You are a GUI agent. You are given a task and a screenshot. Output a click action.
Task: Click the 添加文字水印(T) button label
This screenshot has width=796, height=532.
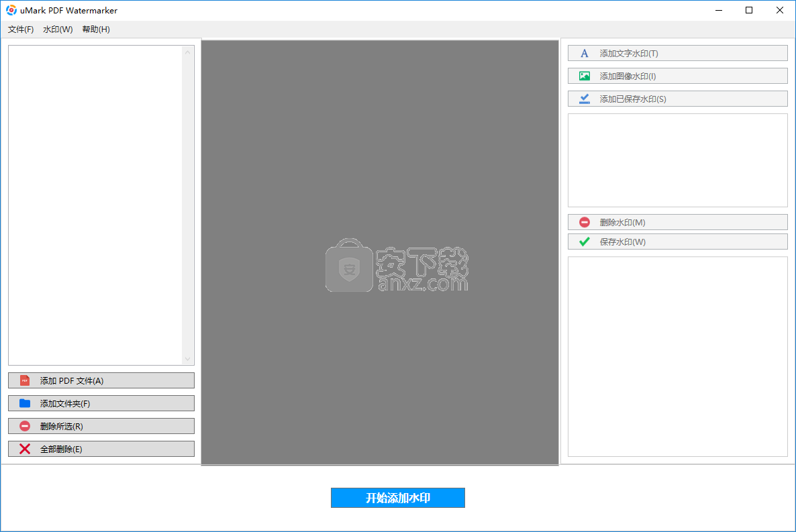(x=629, y=53)
